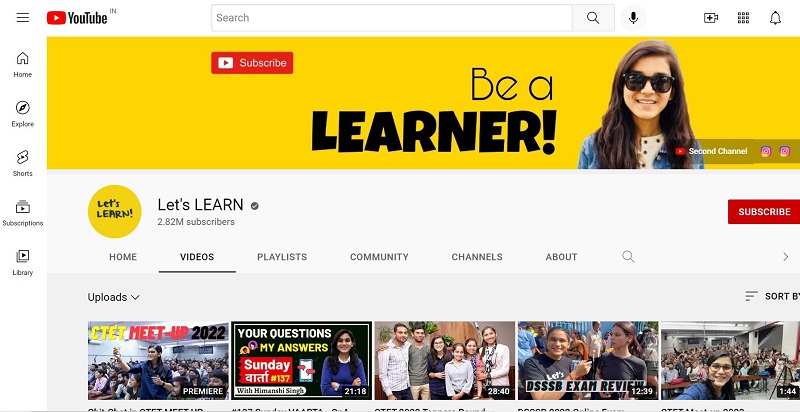Open Library in the sidebar
The image size is (800, 412).
[x=22, y=262]
